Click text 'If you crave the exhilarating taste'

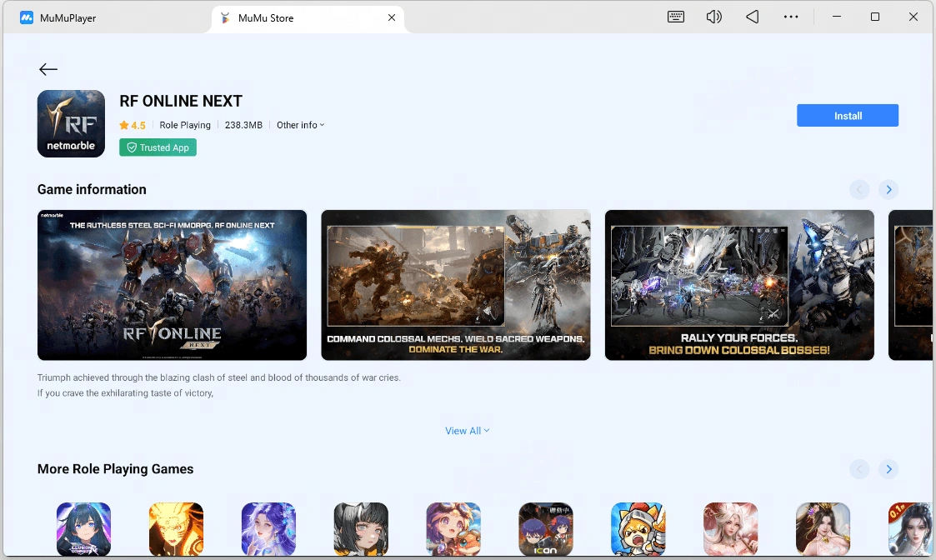pyautogui.click(x=125, y=392)
